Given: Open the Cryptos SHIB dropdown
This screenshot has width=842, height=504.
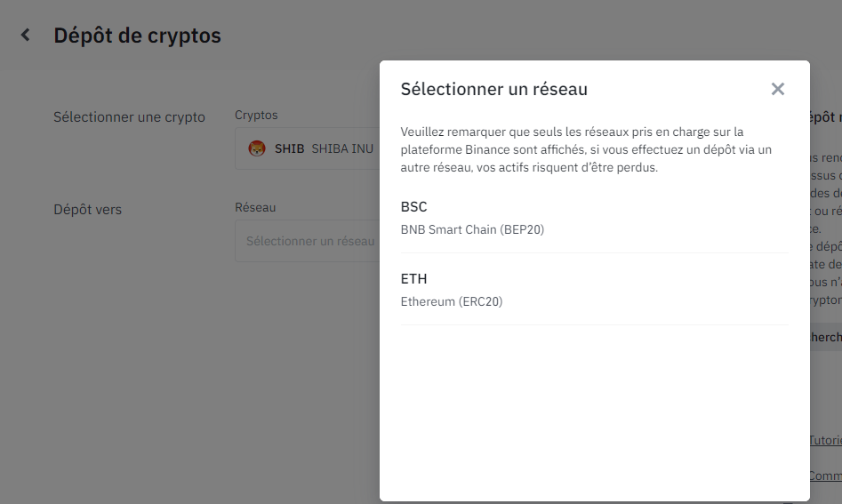Looking at the screenshot, I should [x=307, y=149].
